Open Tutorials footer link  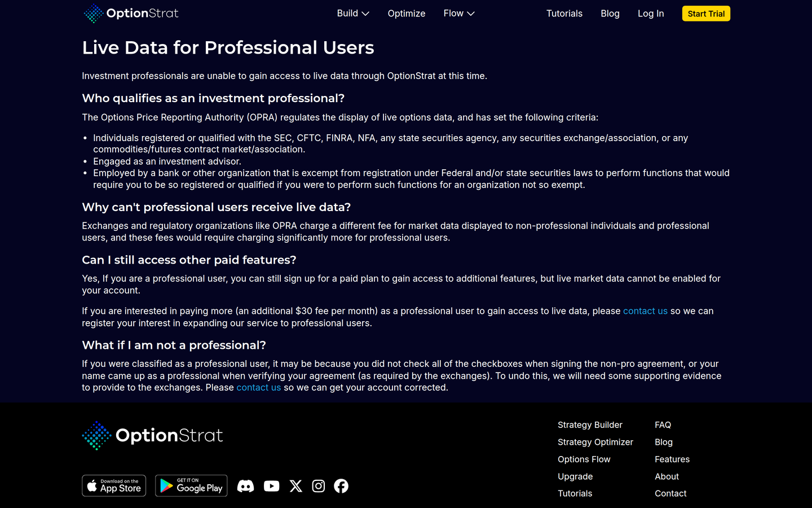tap(575, 493)
